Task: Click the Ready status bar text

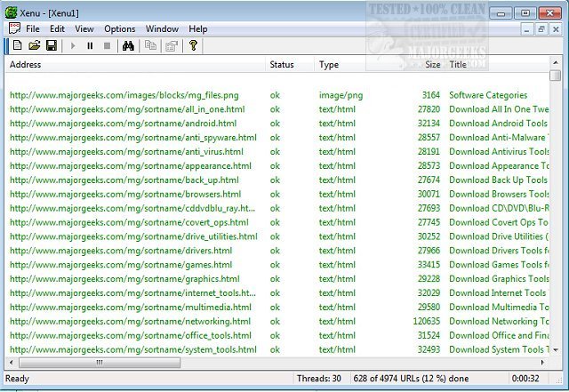Action: (17, 379)
